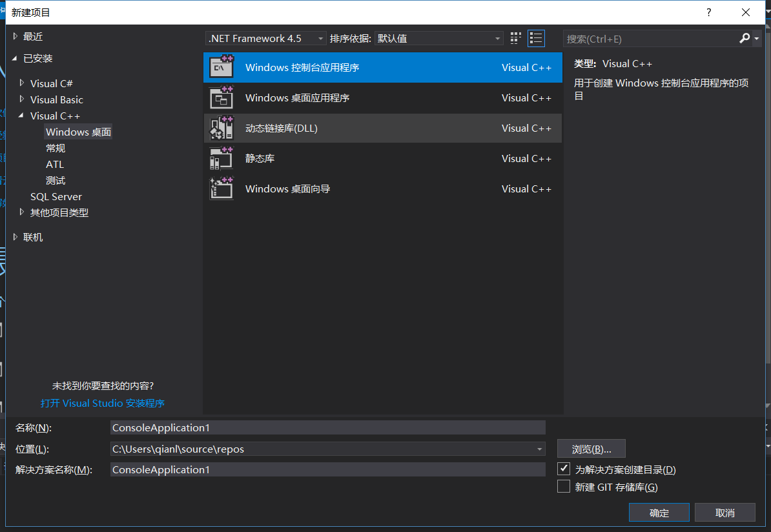Select the 动态链接库(DLL) row text

[282, 128]
